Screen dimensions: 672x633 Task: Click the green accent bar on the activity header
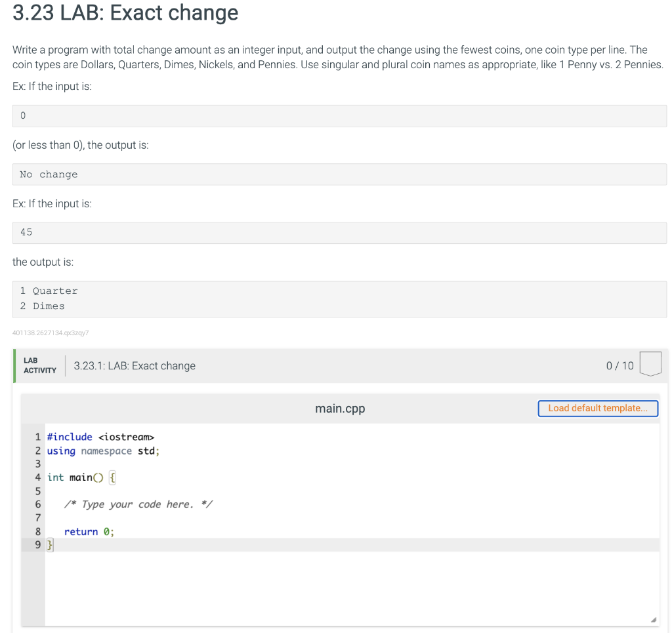pos(13,365)
